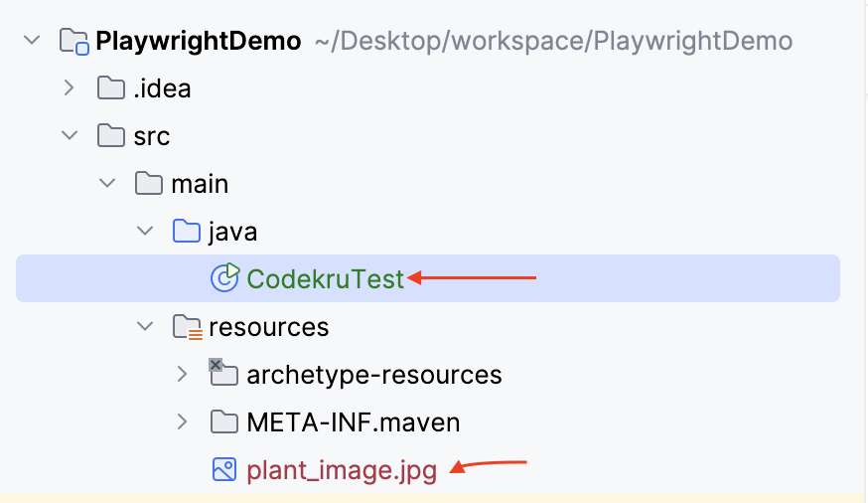This screenshot has height=503, width=868.
Task: Collapse the resources folder chevron
Action: coord(145,326)
